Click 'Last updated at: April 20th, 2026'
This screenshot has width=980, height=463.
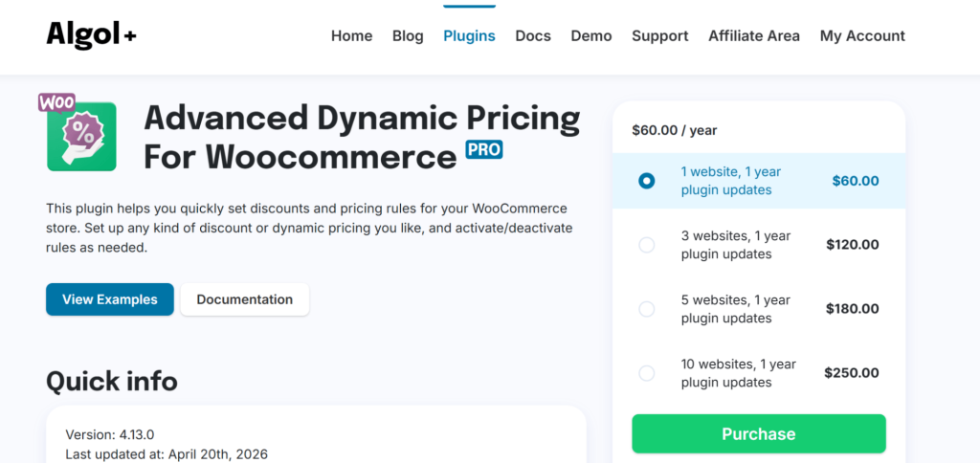167,454
